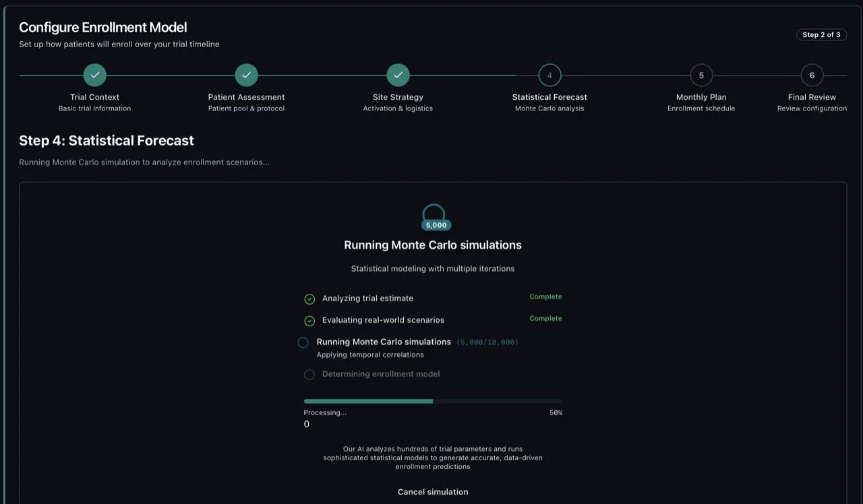
Task: Click the Trial Context checkmark step circle
Action: 95,75
